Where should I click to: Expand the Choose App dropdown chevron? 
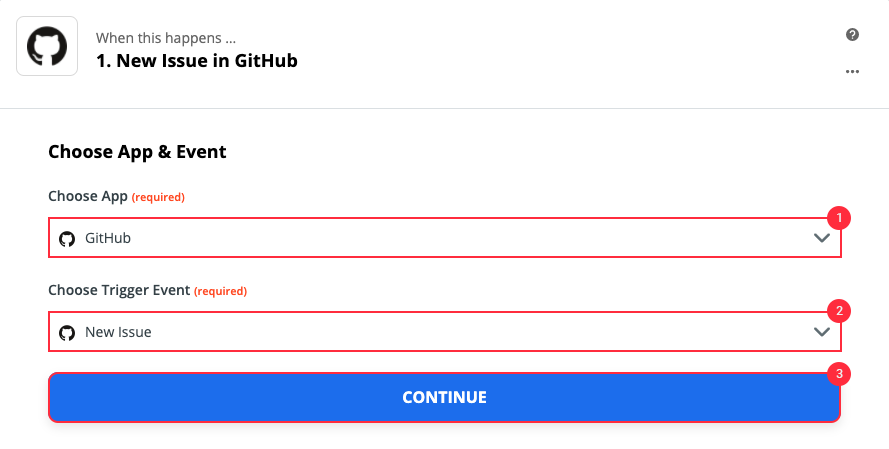822,238
